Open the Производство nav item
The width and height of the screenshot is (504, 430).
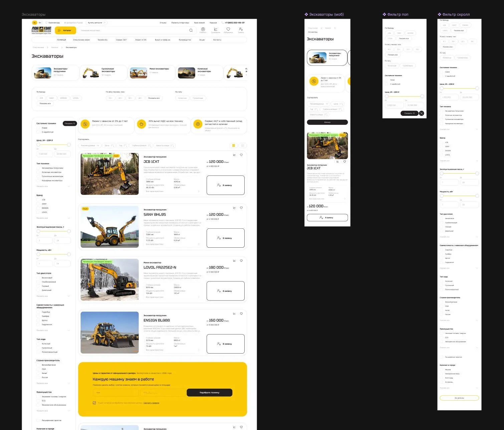coord(185,40)
